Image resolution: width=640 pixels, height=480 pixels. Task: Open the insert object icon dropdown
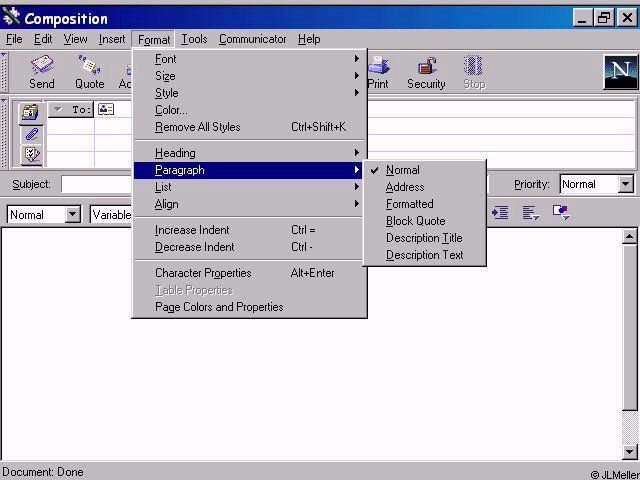coord(561,212)
